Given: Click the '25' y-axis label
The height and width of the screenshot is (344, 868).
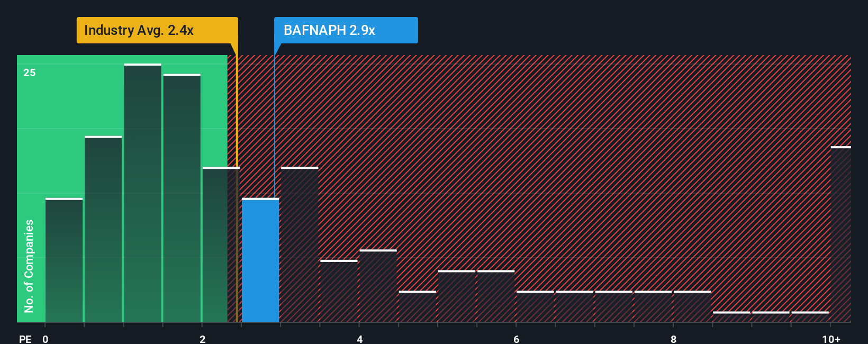Looking at the screenshot, I should (30, 73).
